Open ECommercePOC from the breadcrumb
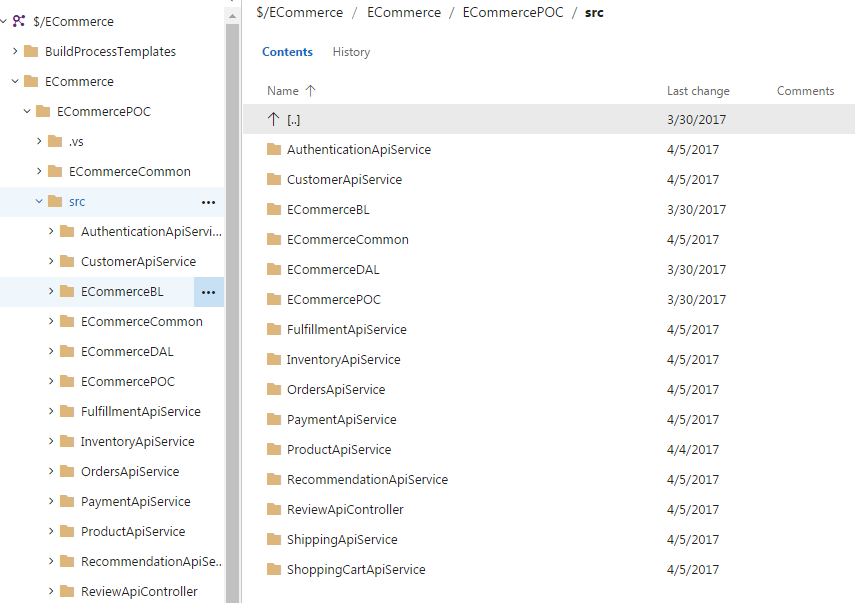 (x=513, y=12)
